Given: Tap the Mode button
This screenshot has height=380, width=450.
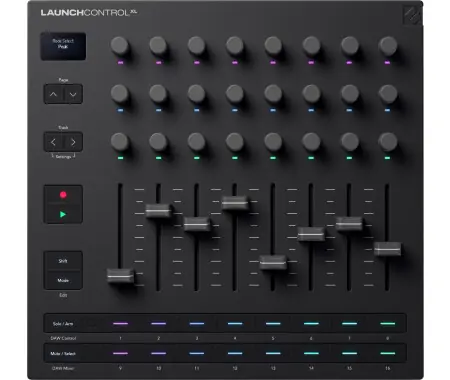Looking at the screenshot, I should pyautogui.click(x=63, y=280).
